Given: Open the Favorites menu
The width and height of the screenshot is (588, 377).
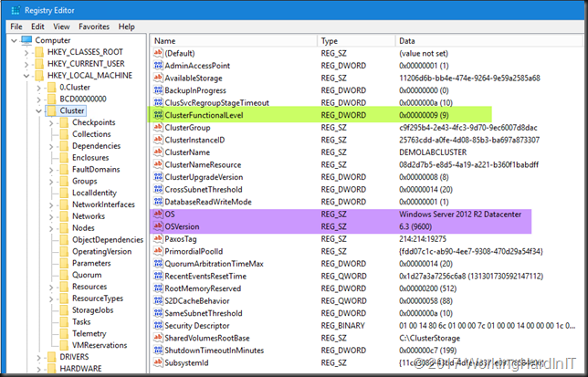Looking at the screenshot, I should 94,26.
